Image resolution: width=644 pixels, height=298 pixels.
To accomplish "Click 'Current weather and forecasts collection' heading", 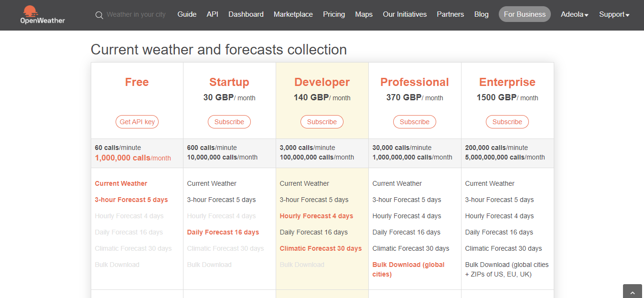I will point(219,50).
